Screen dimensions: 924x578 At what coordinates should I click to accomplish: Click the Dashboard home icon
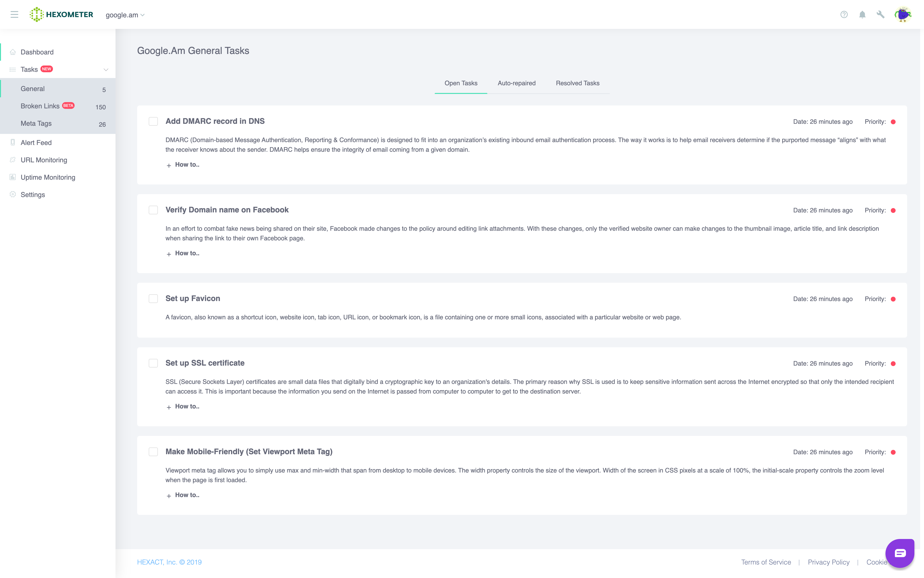(13, 52)
